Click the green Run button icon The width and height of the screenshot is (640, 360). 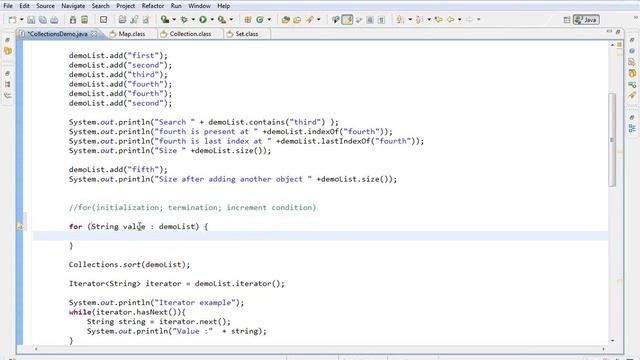(x=203, y=20)
